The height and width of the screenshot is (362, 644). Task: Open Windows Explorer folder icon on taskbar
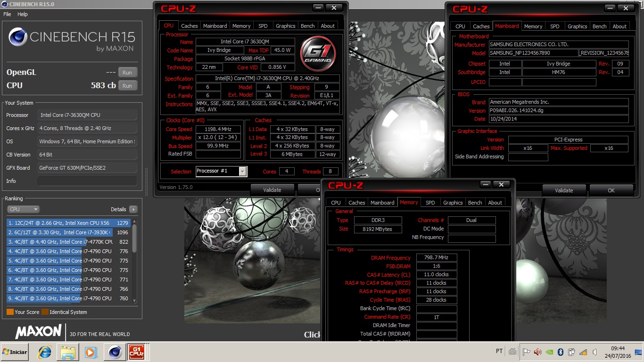click(67, 352)
